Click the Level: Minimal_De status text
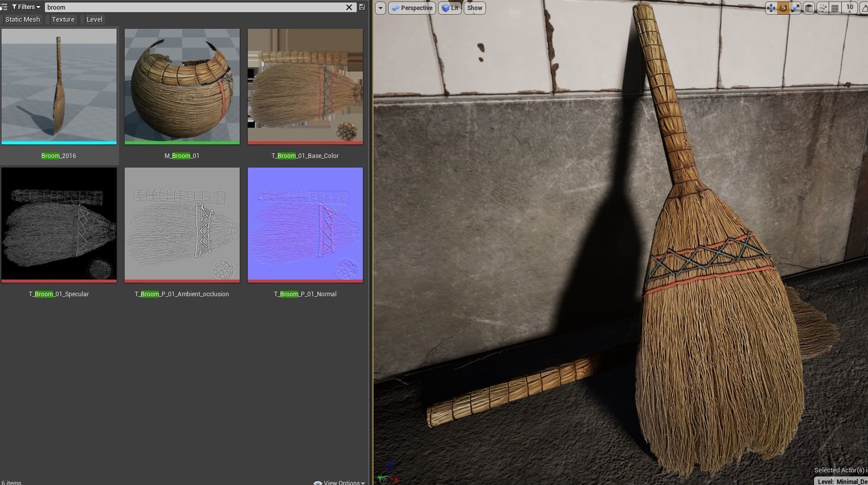868x485 pixels. pyautogui.click(x=842, y=481)
